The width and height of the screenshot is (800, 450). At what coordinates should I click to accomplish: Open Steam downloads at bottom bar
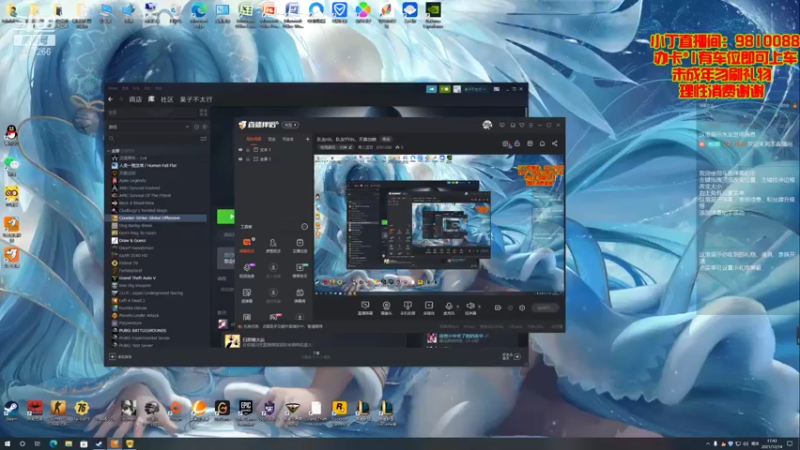pos(316,355)
